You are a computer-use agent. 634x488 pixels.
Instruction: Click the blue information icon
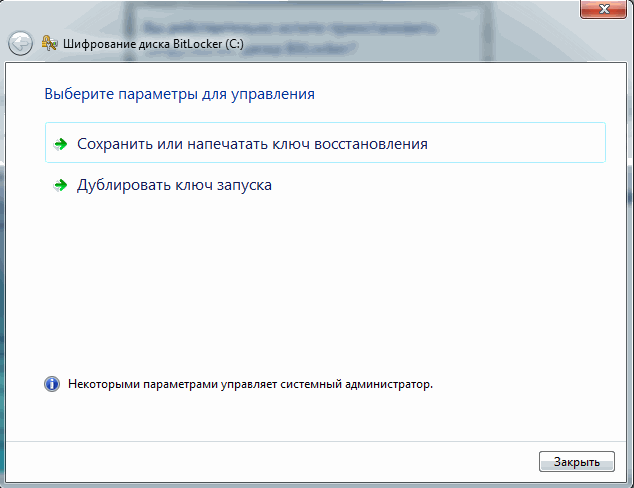(x=51, y=383)
